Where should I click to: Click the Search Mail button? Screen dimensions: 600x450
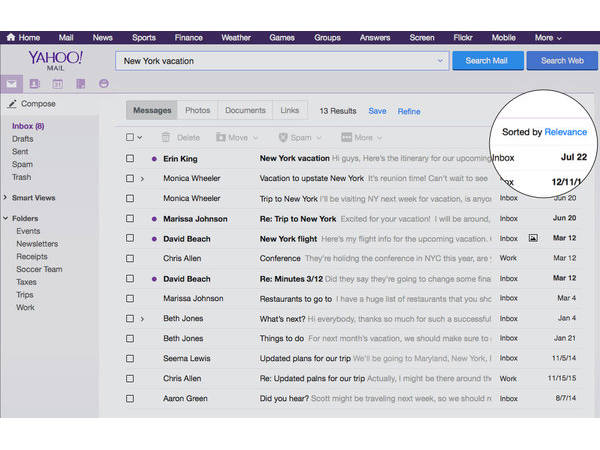pyautogui.click(x=488, y=60)
